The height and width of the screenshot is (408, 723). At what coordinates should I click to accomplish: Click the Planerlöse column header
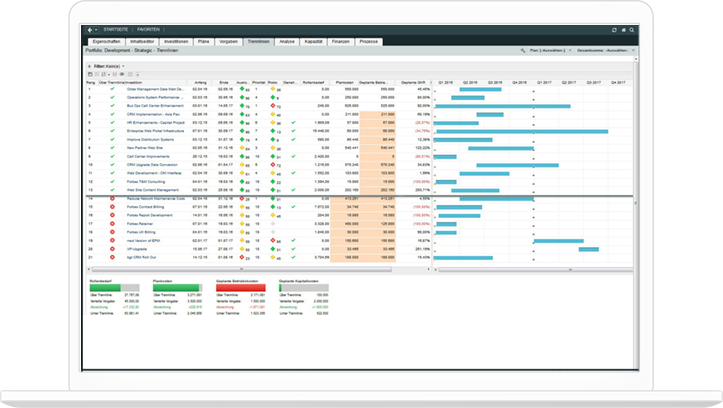(345, 81)
